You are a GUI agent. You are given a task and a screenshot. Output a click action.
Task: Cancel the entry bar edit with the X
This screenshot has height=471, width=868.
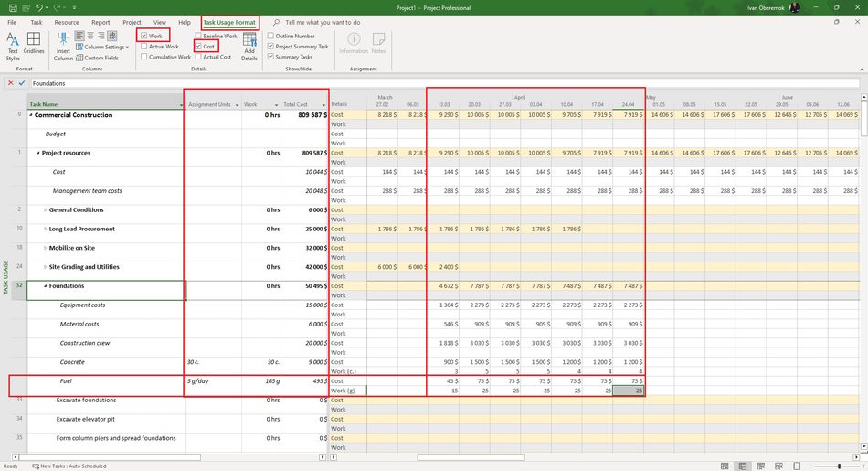(x=10, y=83)
